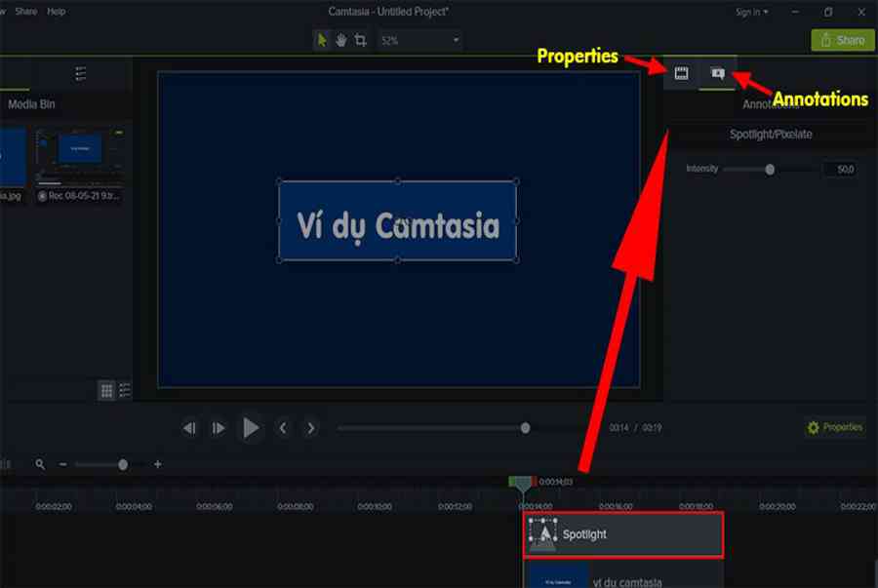Click the timeline zoom slider handle
The width and height of the screenshot is (878, 588).
coord(123,464)
